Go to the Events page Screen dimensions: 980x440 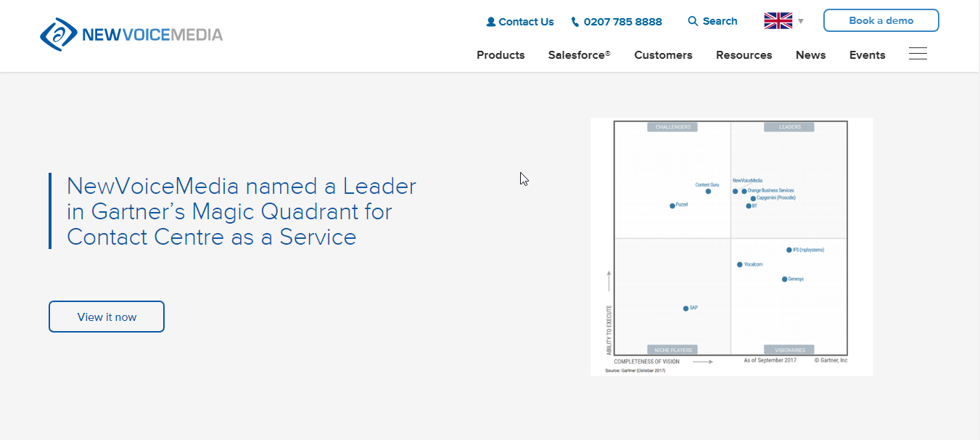pos(867,55)
